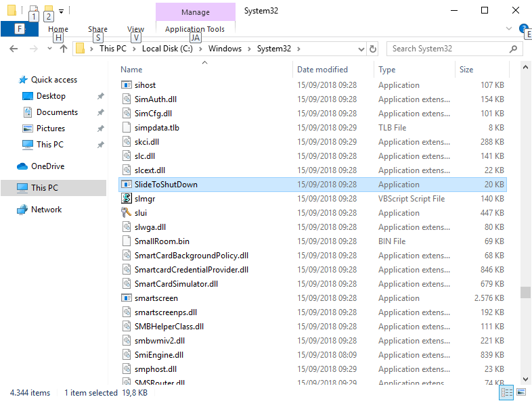Click the scroll down arrow of the file list
The width and height of the screenshot is (532, 401).
(x=525, y=379)
